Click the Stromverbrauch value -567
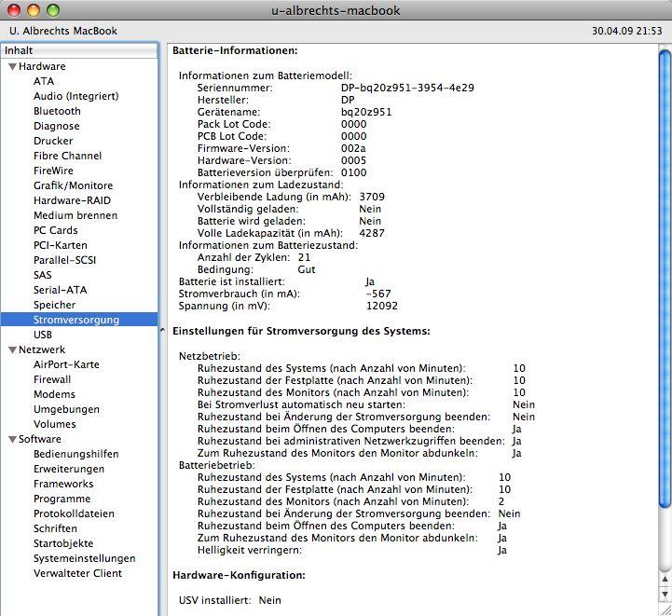This screenshot has width=672, height=616. (x=378, y=294)
